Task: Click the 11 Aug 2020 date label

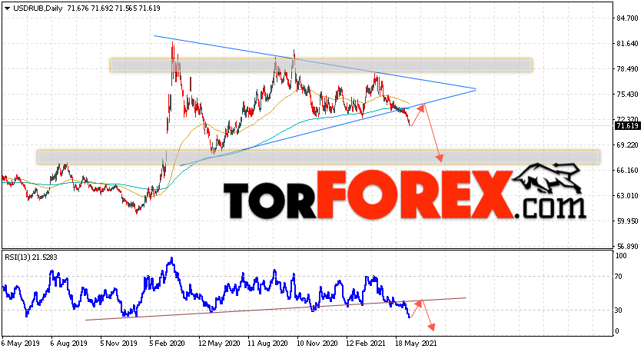Action: 267,343
